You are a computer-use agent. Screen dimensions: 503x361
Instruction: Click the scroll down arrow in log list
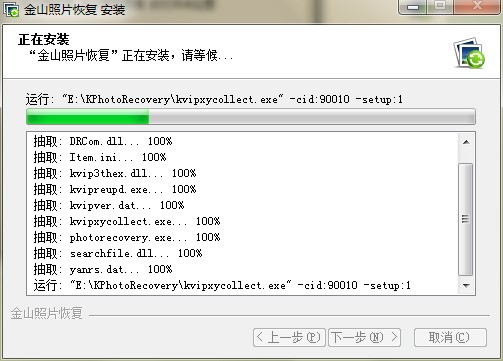pos(466,286)
